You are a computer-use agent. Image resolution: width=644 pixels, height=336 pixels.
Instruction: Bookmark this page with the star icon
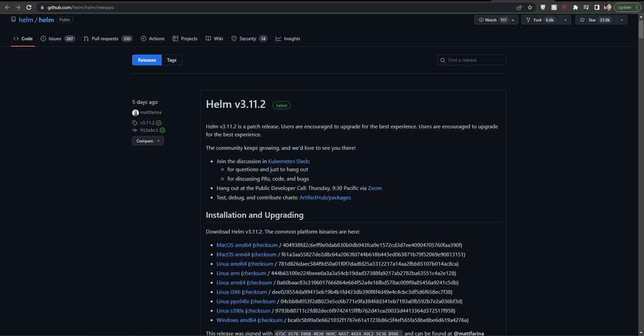(530, 8)
